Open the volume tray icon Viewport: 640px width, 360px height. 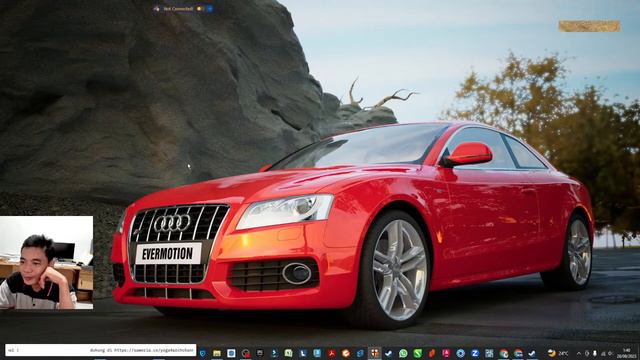coord(610,353)
